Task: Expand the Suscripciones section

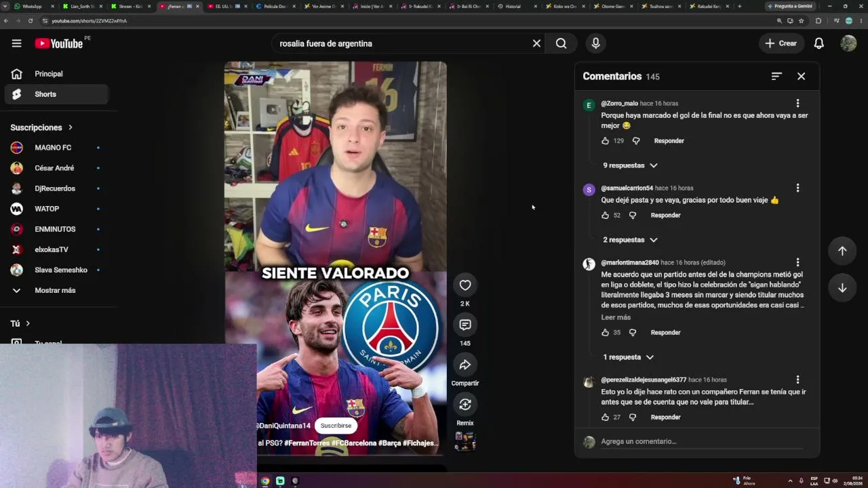Action: pyautogui.click(x=41, y=127)
